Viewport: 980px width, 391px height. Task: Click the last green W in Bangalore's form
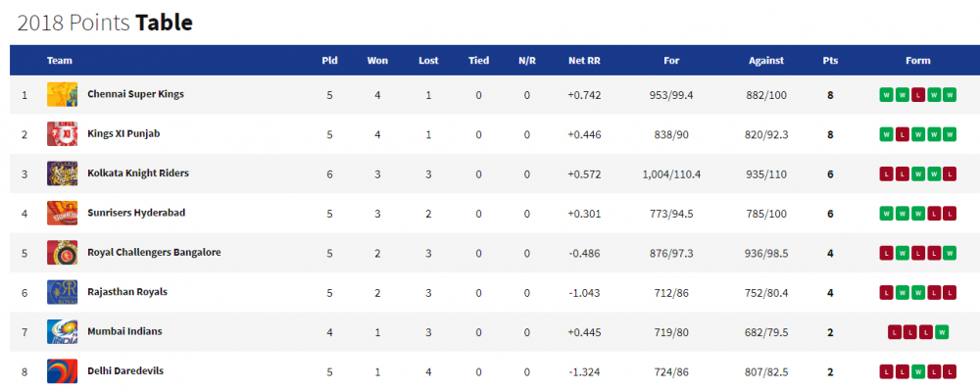click(x=950, y=253)
